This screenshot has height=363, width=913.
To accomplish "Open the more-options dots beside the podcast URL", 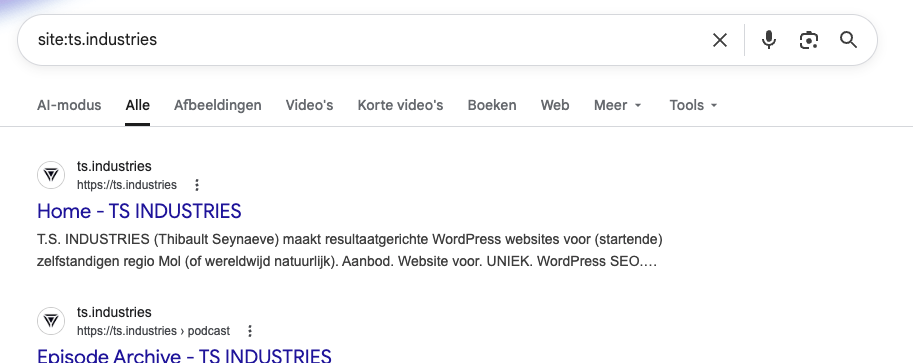I will coord(250,331).
